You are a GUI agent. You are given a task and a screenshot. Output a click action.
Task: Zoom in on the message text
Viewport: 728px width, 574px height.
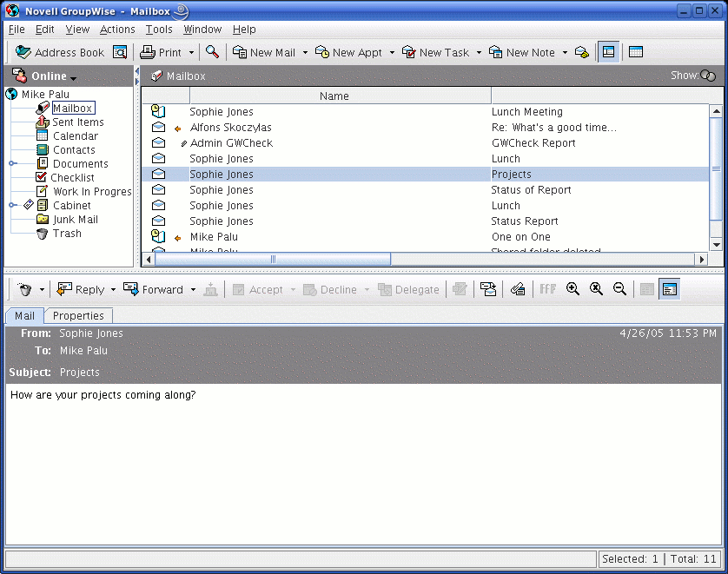pyautogui.click(x=573, y=289)
